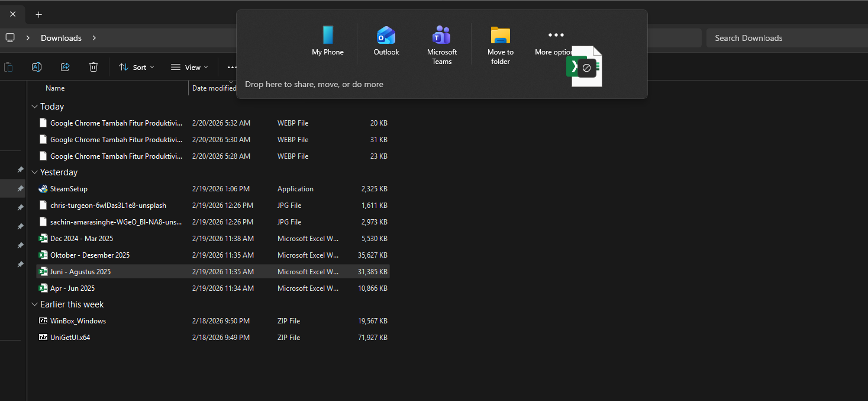Collapse the Today group
The image size is (868, 401).
[x=34, y=106]
